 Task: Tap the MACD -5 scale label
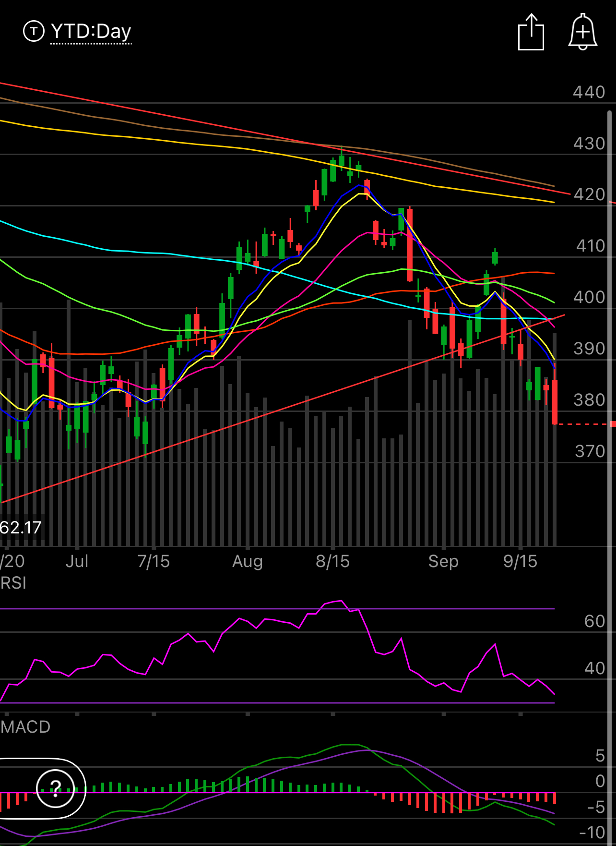pyautogui.click(x=596, y=807)
